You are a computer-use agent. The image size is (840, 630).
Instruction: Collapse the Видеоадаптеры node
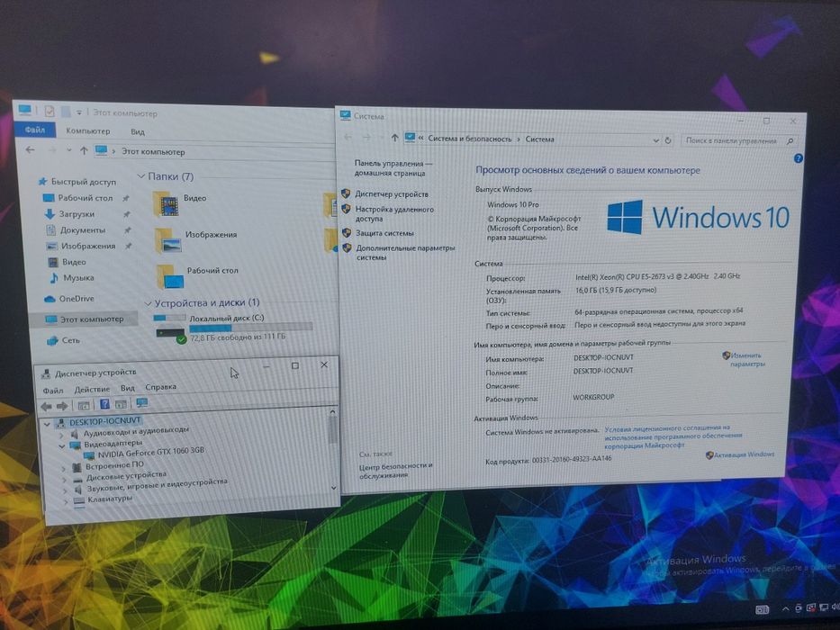click(x=61, y=445)
